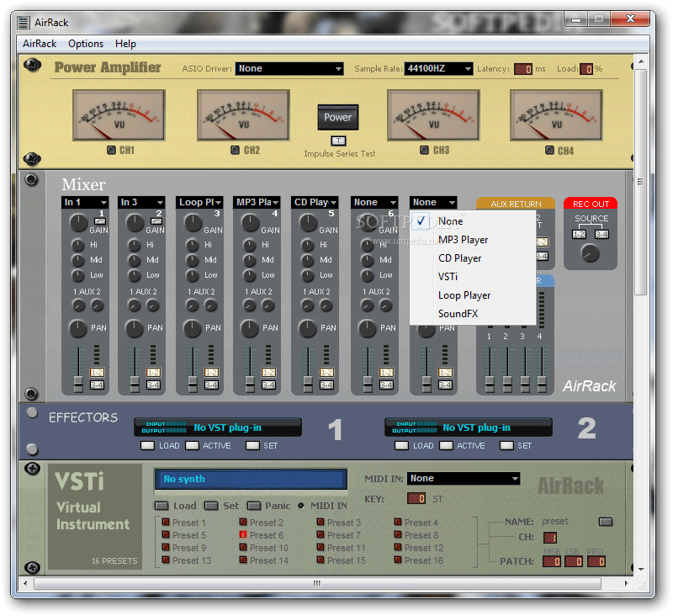The width and height of the screenshot is (673, 616).
Task: Click the Impulse Series Test T button
Action: point(338,141)
